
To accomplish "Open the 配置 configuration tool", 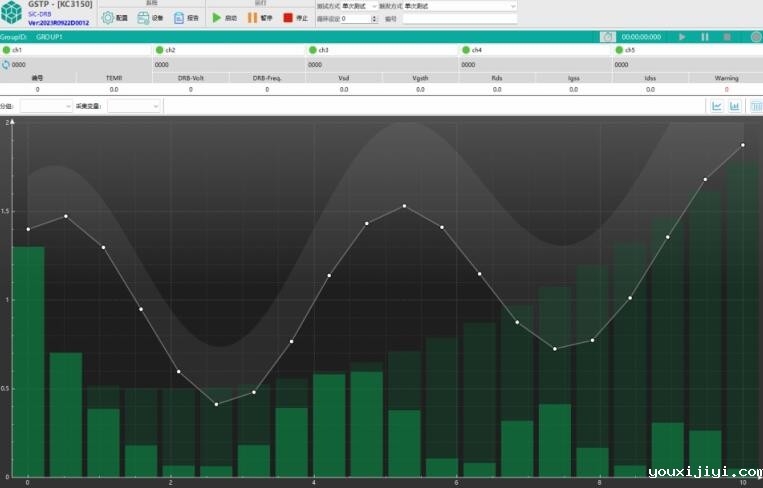I will tap(115, 18).
